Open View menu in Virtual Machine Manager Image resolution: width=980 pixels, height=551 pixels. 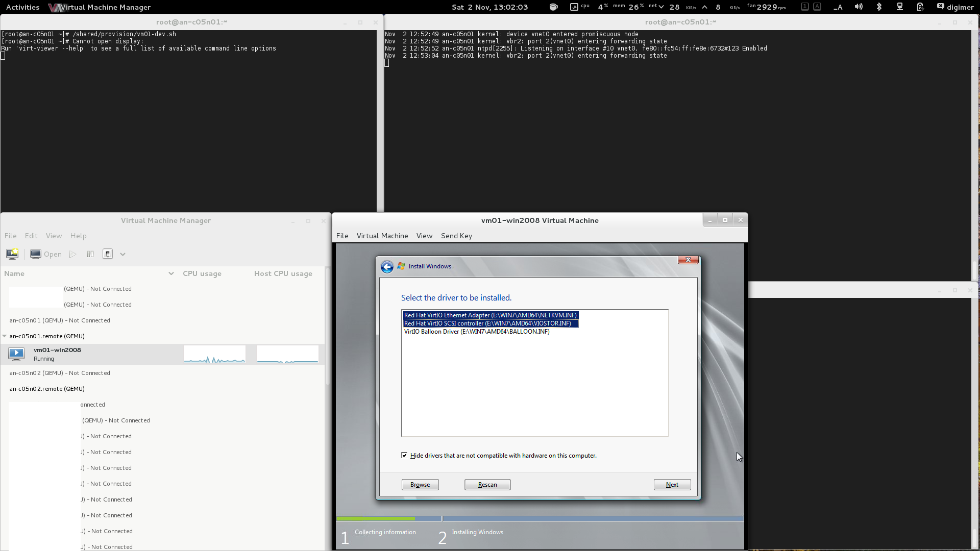(54, 236)
